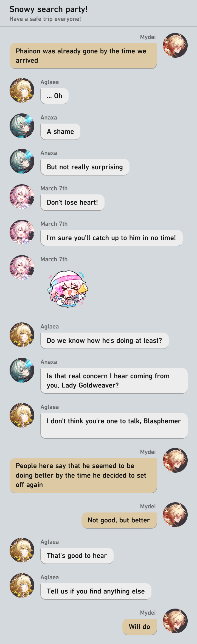The width and height of the screenshot is (197, 644).
Task: Select March 7th's avatar by 'Don't lose heart!'
Action: click(x=22, y=197)
